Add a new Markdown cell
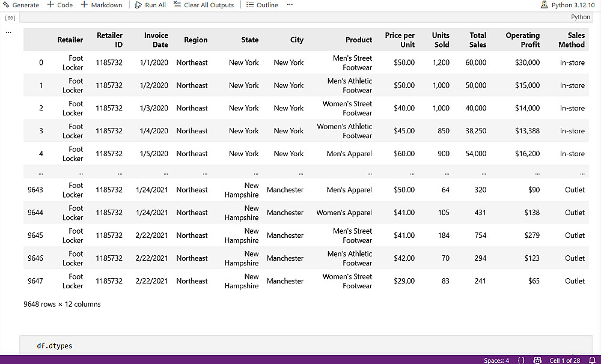Screen dimensions: 601x364 (102, 5)
